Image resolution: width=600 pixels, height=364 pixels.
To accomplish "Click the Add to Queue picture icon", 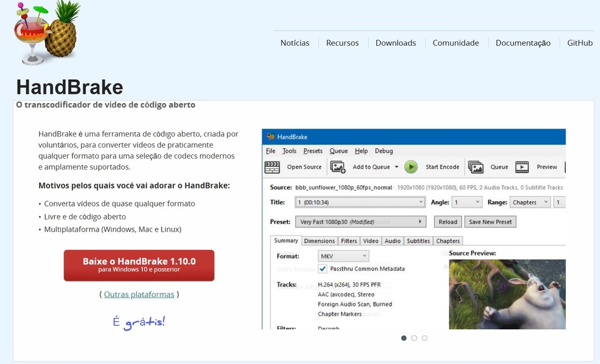I will coord(338,167).
